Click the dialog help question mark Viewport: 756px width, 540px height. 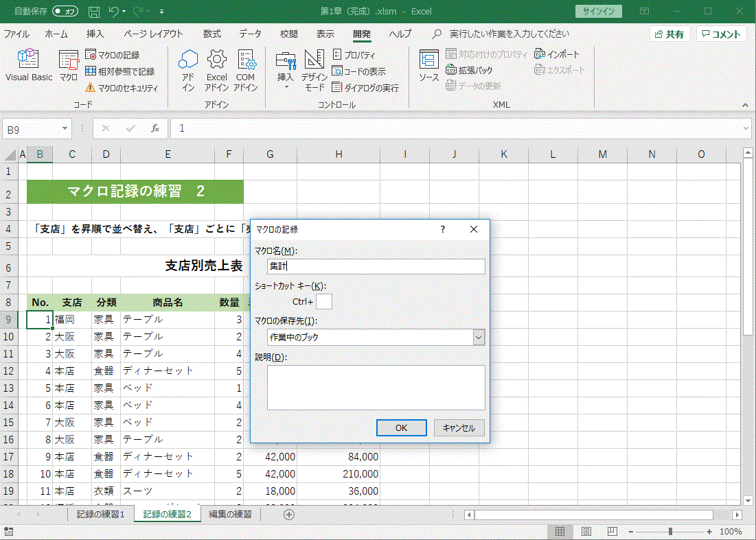(443, 229)
